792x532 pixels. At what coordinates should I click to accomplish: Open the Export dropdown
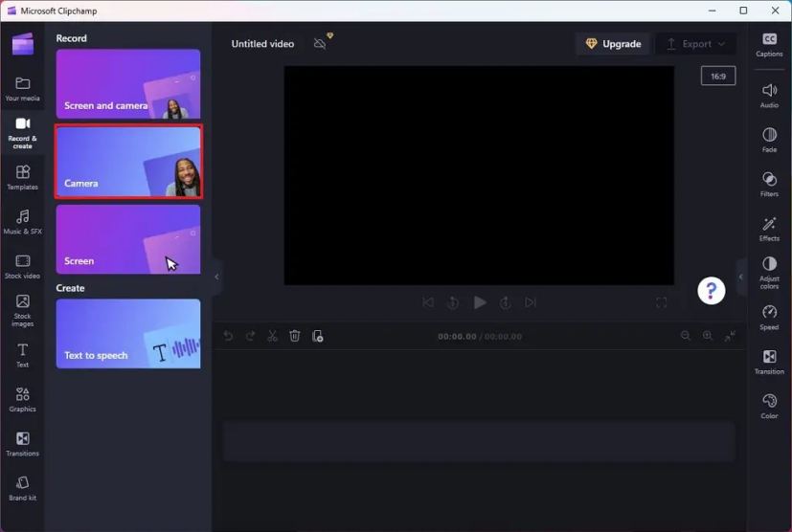(695, 44)
